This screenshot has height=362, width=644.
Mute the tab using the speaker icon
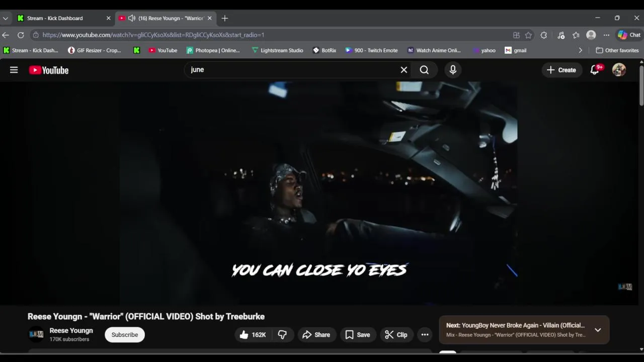coord(132,18)
